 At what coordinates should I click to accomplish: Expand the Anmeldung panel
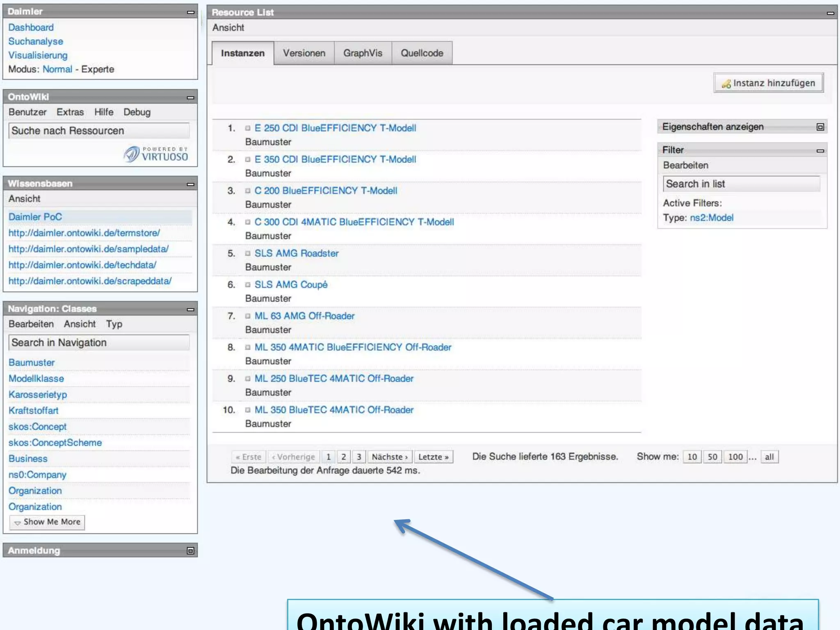pyautogui.click(x=190, y=550)
